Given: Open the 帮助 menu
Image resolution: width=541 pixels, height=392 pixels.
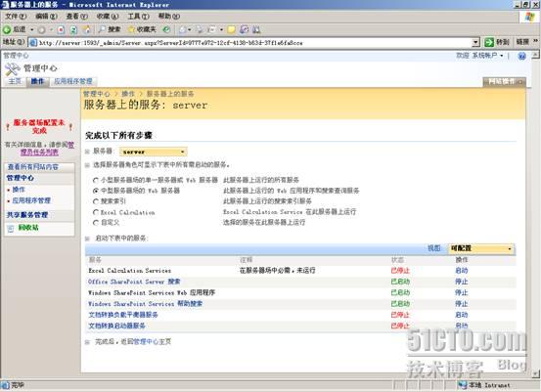Looking at the screenshot, I should tap(169, 17).
